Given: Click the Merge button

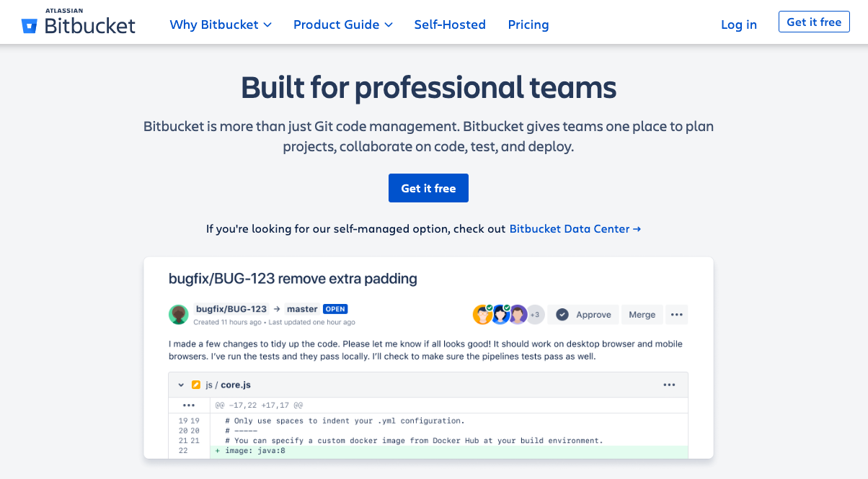Looking at the screenshot, I should point(642,315).
